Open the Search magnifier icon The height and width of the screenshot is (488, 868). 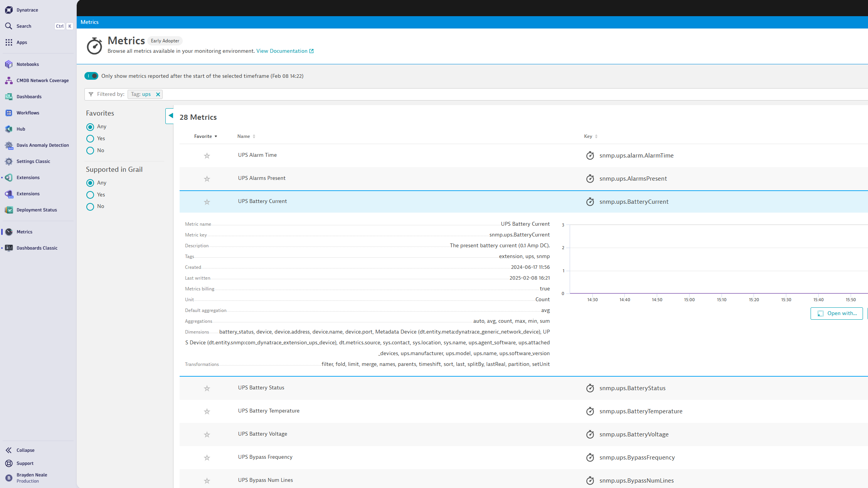[9, 26]
